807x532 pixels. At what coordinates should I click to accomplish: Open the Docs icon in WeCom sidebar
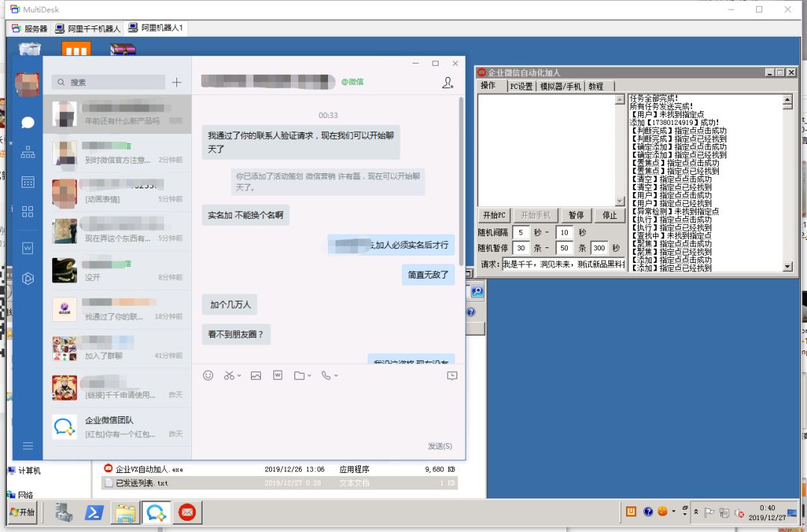tap(28, 249)
